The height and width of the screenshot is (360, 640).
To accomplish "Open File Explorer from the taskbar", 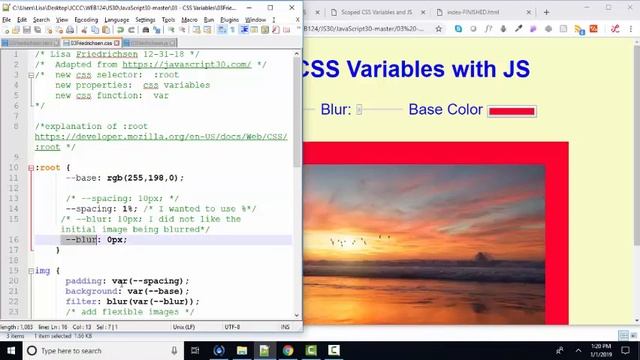I will click(242, 351).
